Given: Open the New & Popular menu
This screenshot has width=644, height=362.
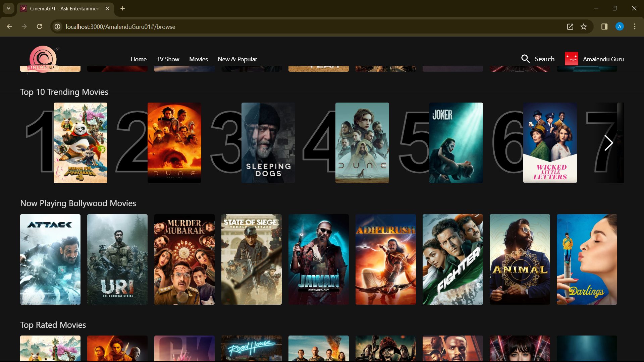Looking at the screenshot, I should (x=237, y=59).
